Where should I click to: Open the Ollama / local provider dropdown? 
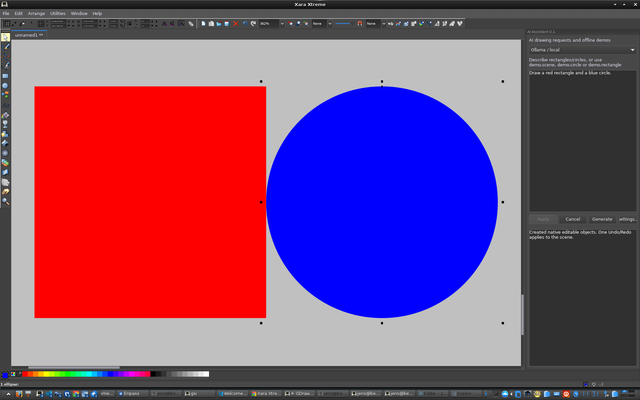[582, 50]
